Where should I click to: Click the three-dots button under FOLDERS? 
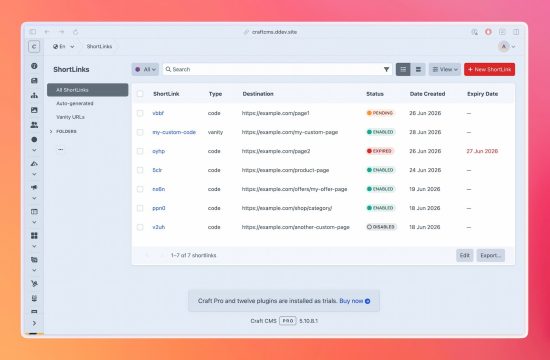61,149
